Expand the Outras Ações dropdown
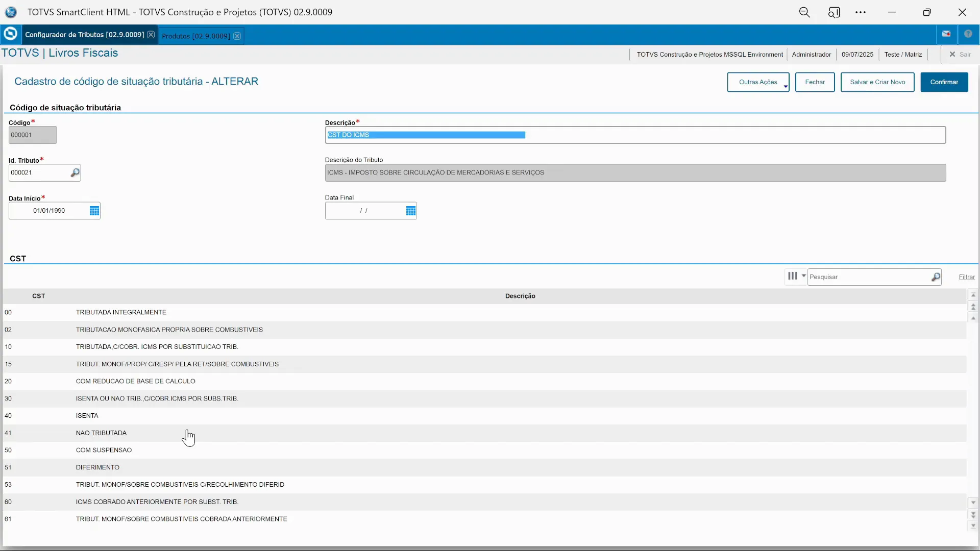The image size is (980, 551). (x=758, y=82)
